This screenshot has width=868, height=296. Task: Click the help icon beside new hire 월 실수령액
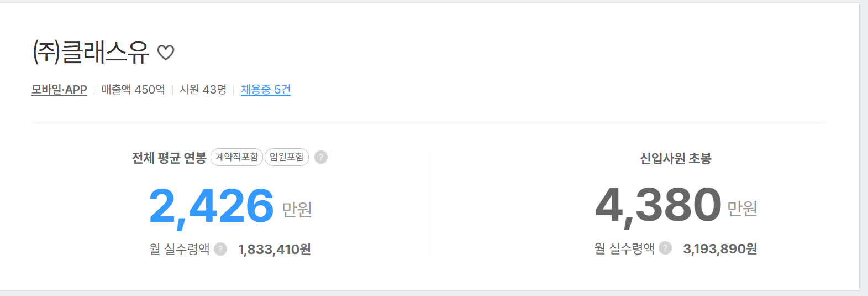pyautogui.click(x=665, y=248)
